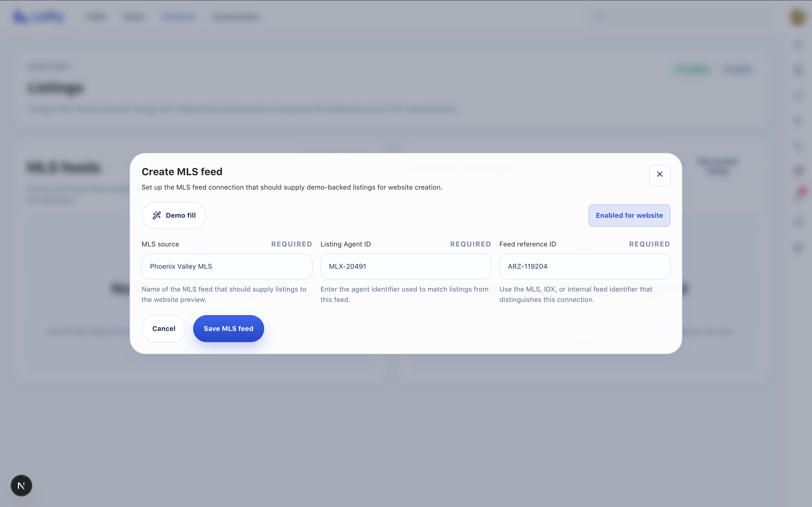Select the Feed reference ID input
This screenshot has width=812, height=507.
point(584,266)
